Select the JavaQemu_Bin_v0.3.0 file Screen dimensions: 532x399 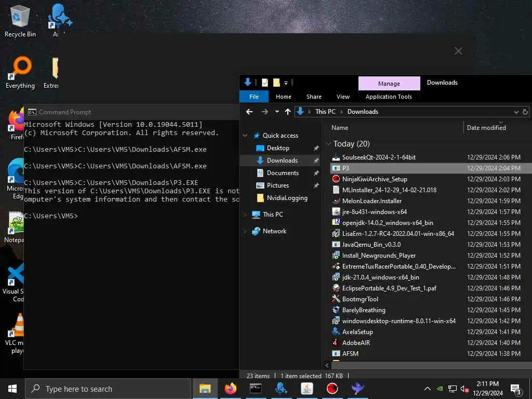coord(371,244)
